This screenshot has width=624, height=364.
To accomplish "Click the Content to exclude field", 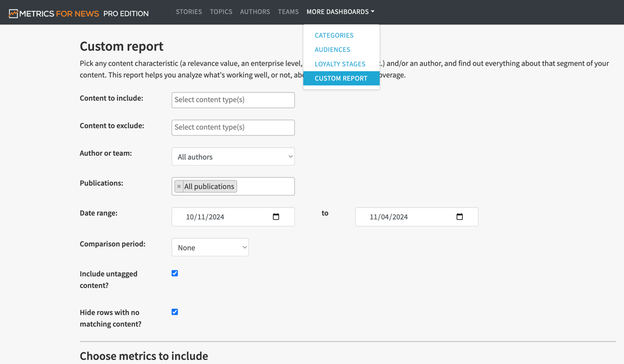I will (x=233, y=127).
